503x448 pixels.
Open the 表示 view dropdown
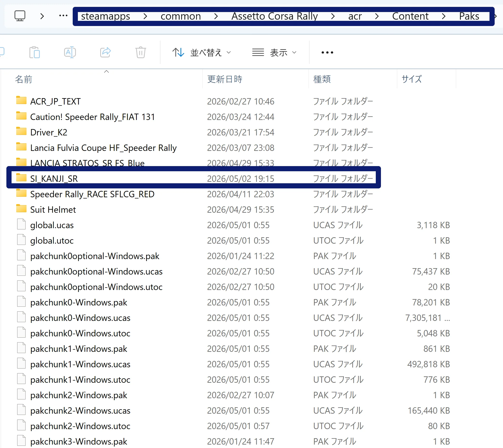click(274, 53)
